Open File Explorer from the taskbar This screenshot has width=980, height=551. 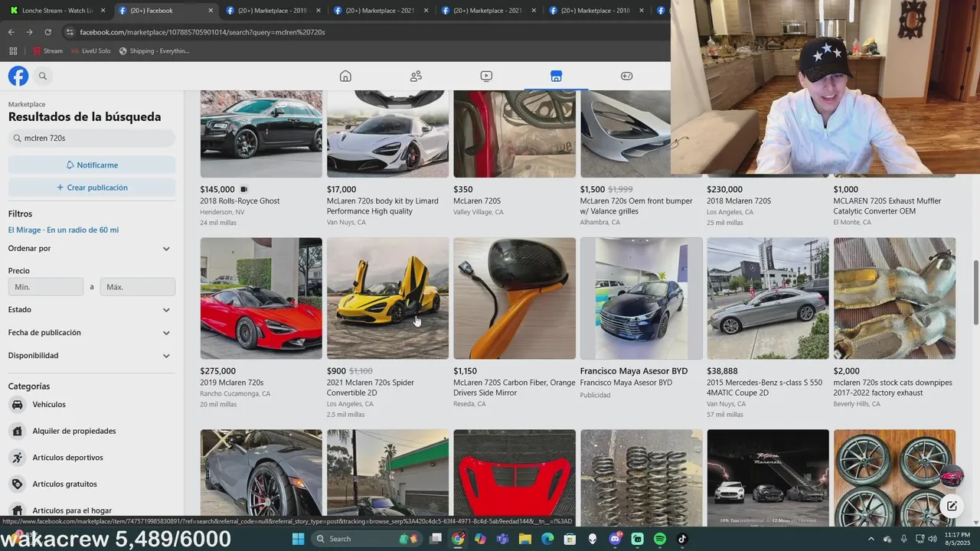point(525,539)
